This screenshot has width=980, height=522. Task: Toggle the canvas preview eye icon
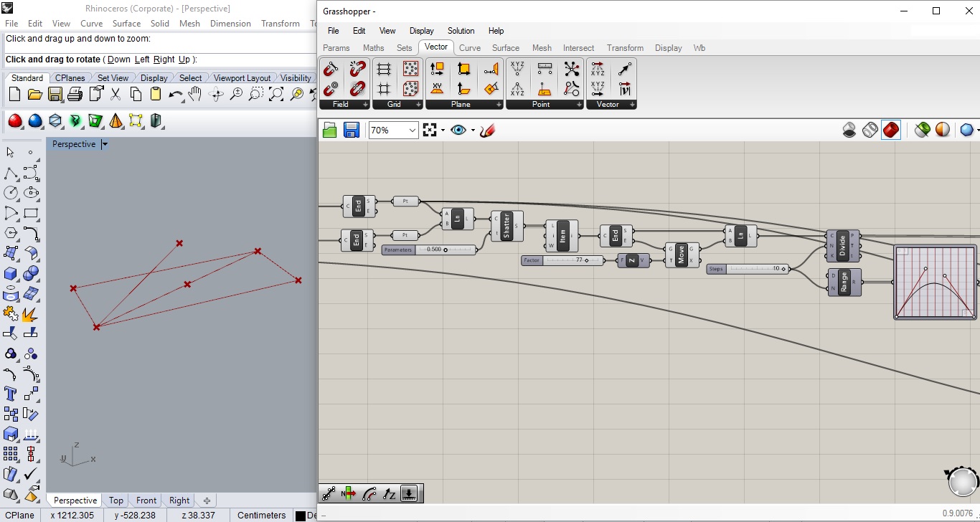(458, 130)
